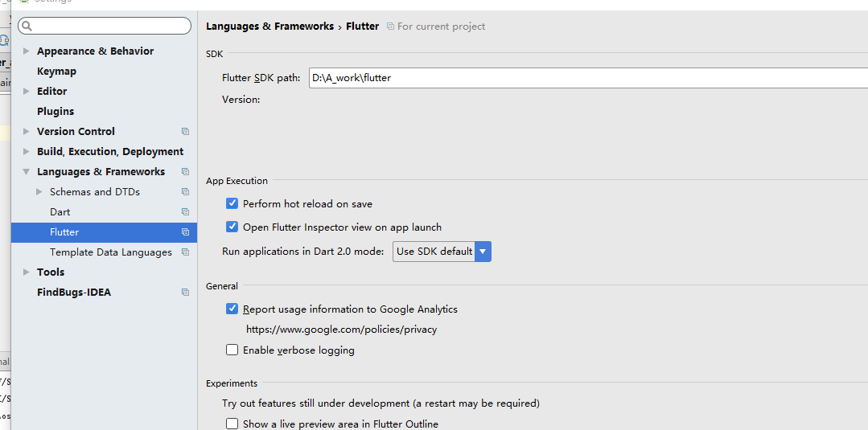The image size is (868, 430).
Task: Expand the Tools section arrow
Action: [x=26, y=272]
